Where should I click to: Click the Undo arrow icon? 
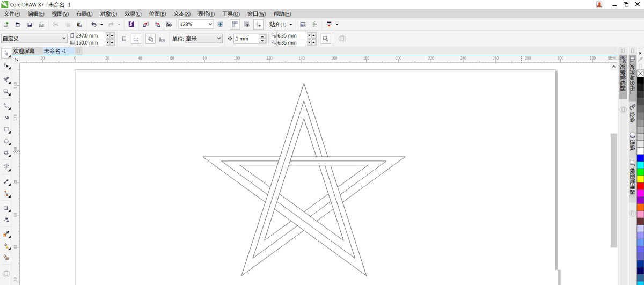(x=94, y=25)
